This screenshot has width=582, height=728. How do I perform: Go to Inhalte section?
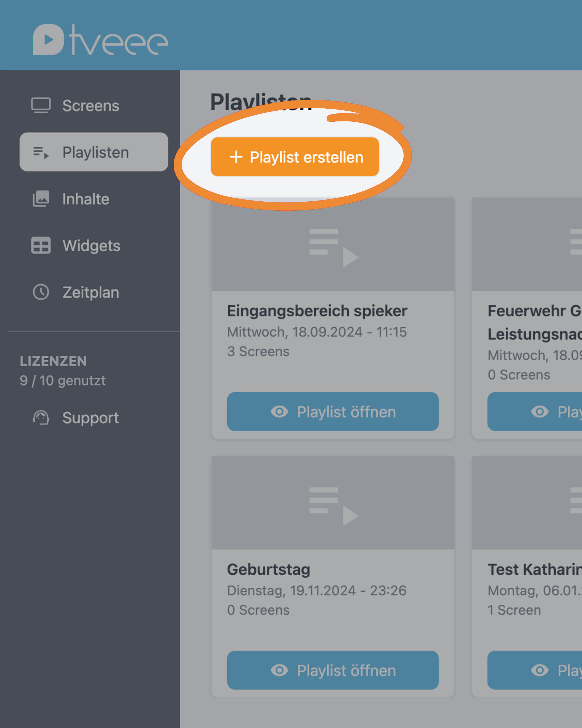coord(86,199)
